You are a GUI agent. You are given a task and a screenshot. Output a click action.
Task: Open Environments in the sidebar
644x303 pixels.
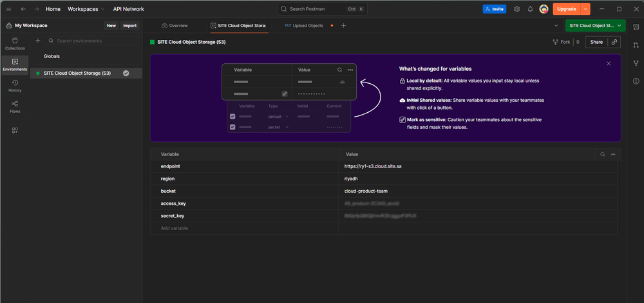pyautogui.click(x=15, y=65)
